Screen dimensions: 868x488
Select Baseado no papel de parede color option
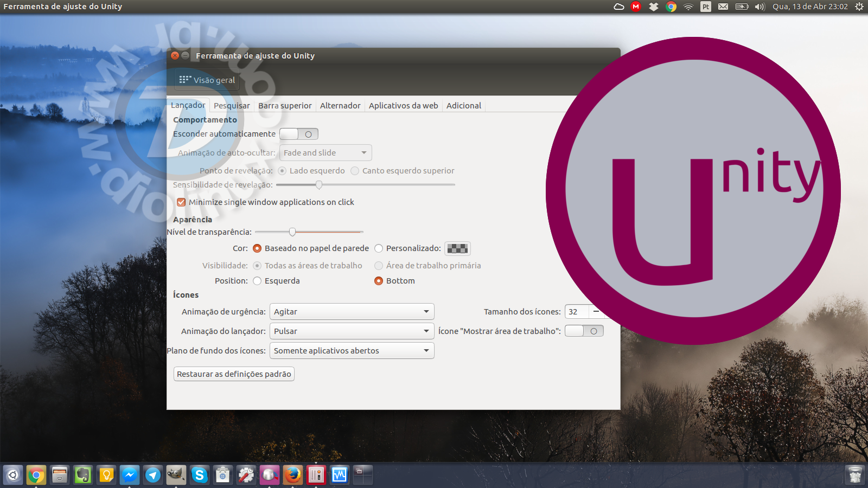click(257, 248)
